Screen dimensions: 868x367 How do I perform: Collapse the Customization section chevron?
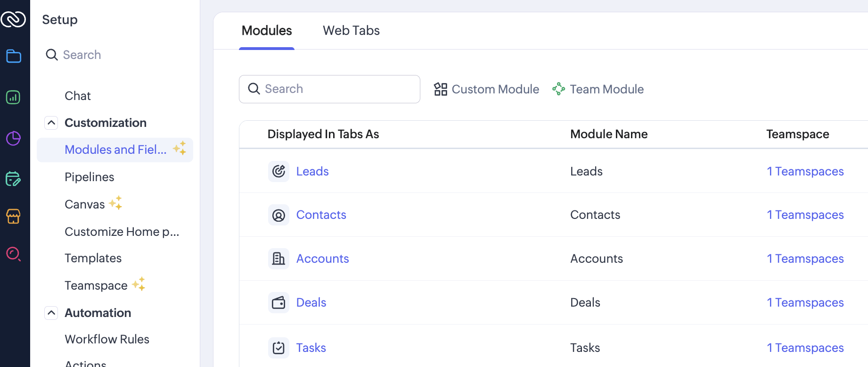coord(51,123)
